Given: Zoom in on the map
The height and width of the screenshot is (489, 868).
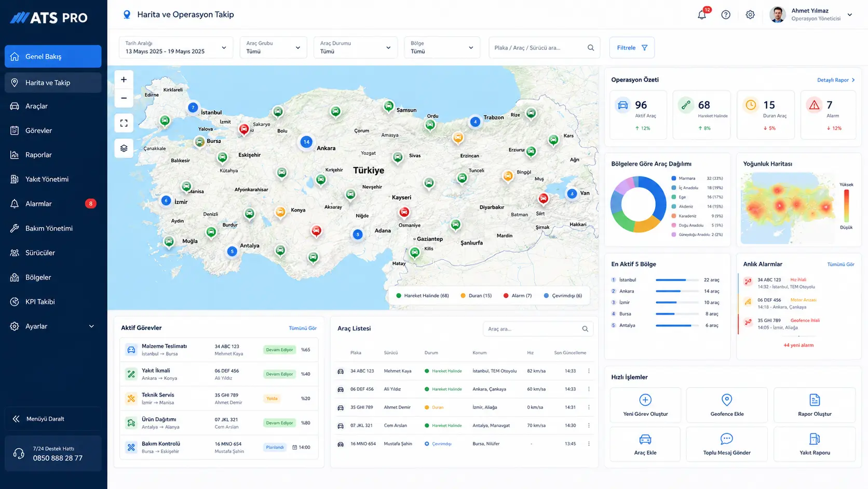Looking at the screenshot, I should [124, 80].
